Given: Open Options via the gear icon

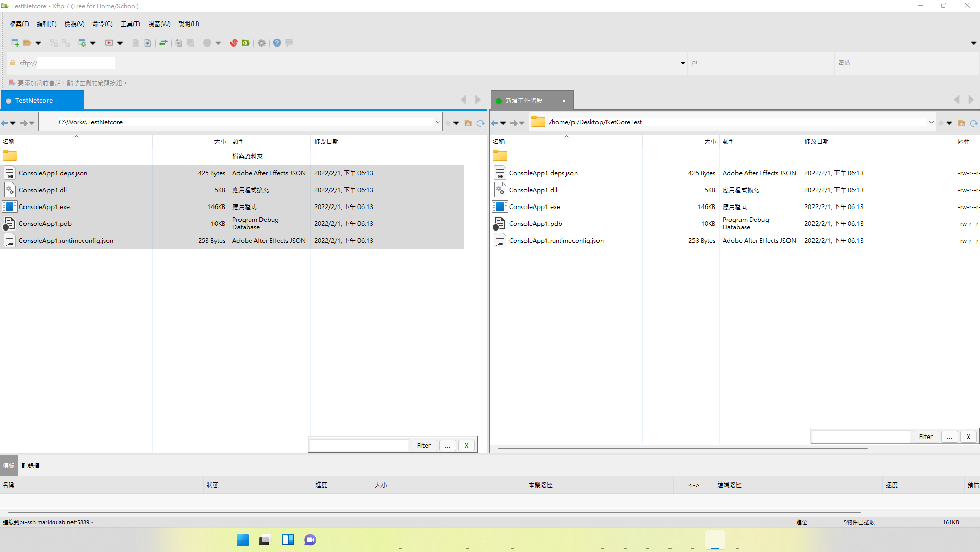Looking at the screenshot, I should 261,43.
